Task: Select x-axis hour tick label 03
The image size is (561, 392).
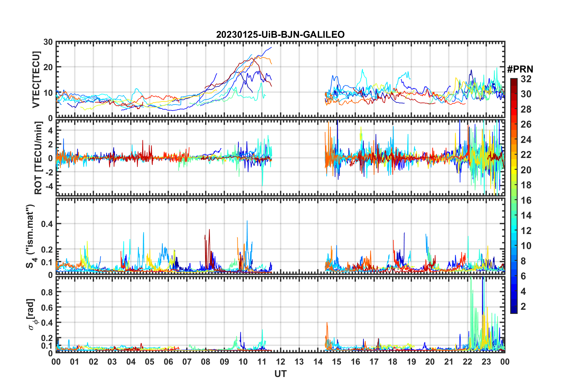Action: pyautogui.click(x=112, y=362)
